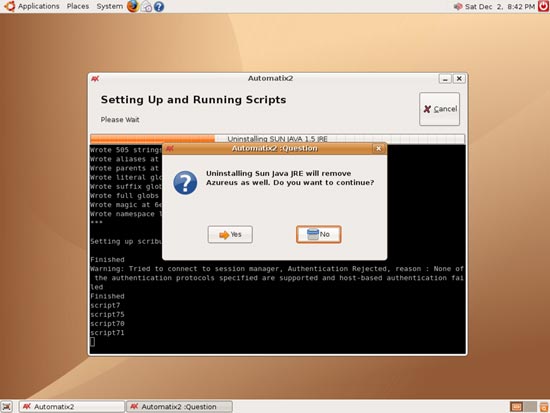The height and width of the screenshot is (413, 550).
Task: Open the Places menu
Action: point(78,6)
